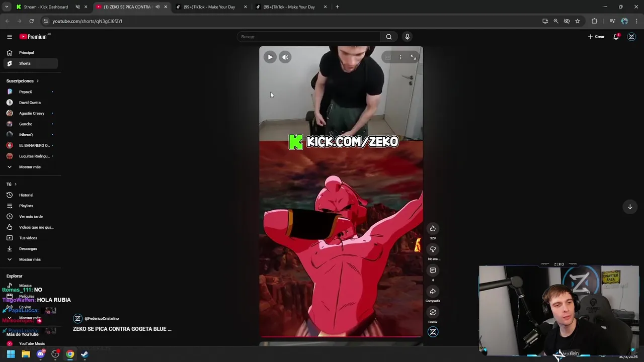View the site information icon in the address bar
The image size is (644, 362).
pos(46,21)
